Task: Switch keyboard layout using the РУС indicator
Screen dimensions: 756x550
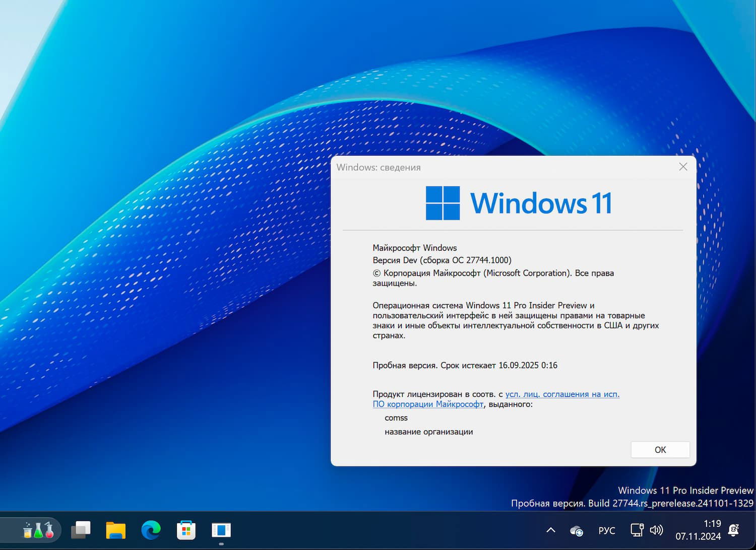Action: click(606, 530)
